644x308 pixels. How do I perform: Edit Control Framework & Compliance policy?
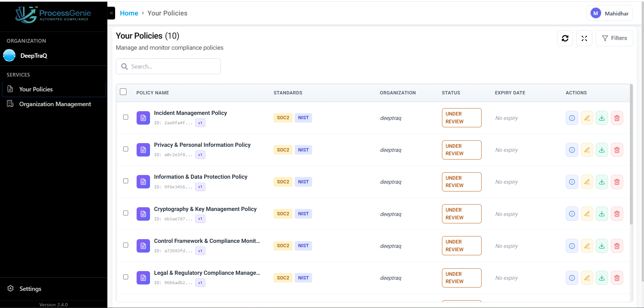click(587, 246)
